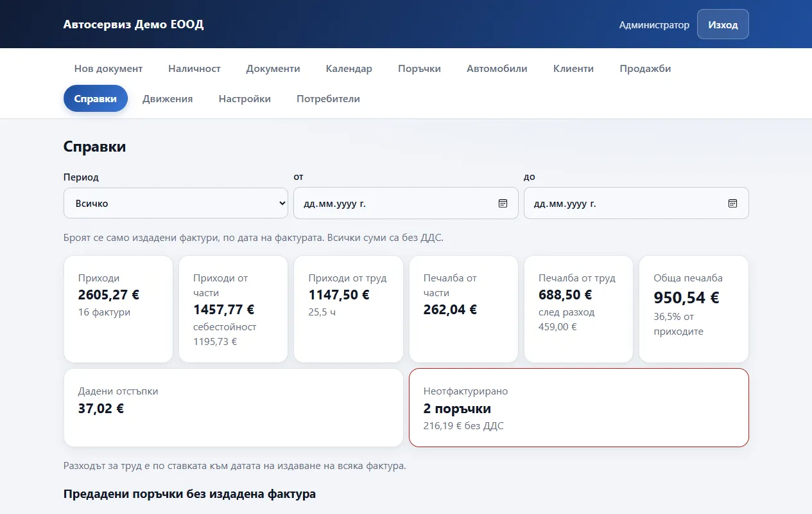Select the Печалба от части card
The height and width of the screenshot is (514, 812).
463,309
